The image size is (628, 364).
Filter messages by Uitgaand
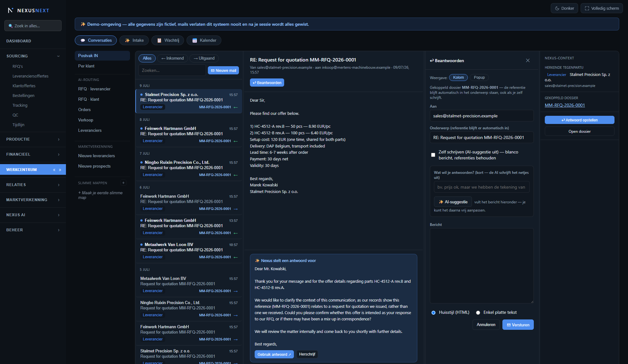[204, 58]
